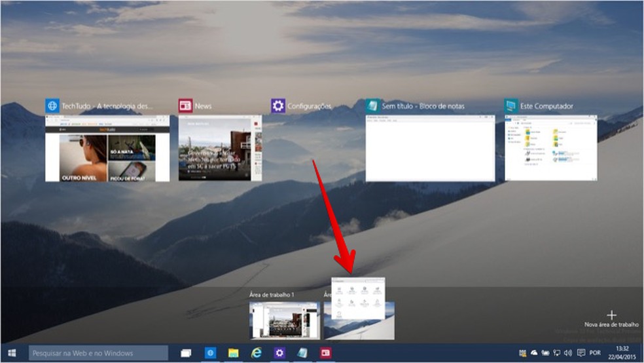Open the clock showing 13:32
The width and height of the screenshot is (644, 363).
622,353
